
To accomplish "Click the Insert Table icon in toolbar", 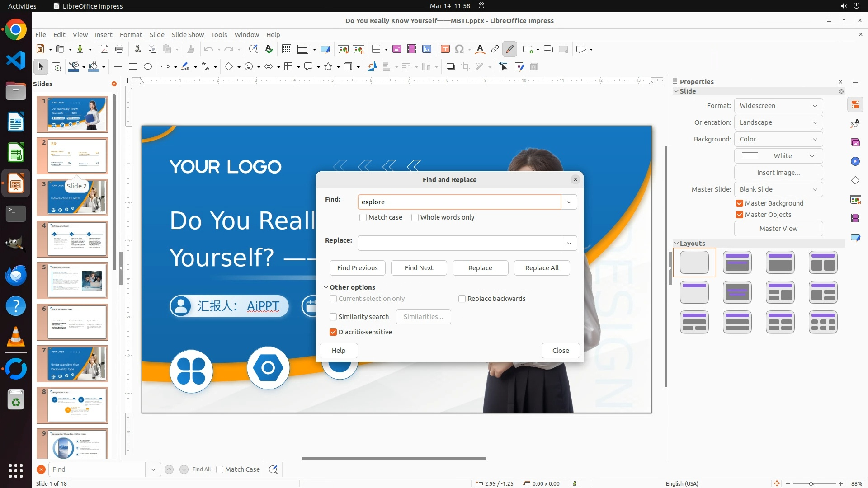I will click(376, 49).
